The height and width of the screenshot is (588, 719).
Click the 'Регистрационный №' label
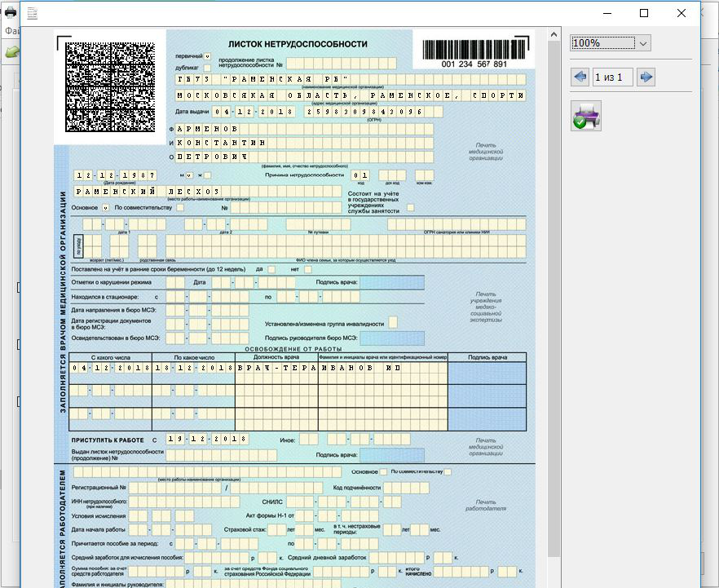click(x=99, y=488)
